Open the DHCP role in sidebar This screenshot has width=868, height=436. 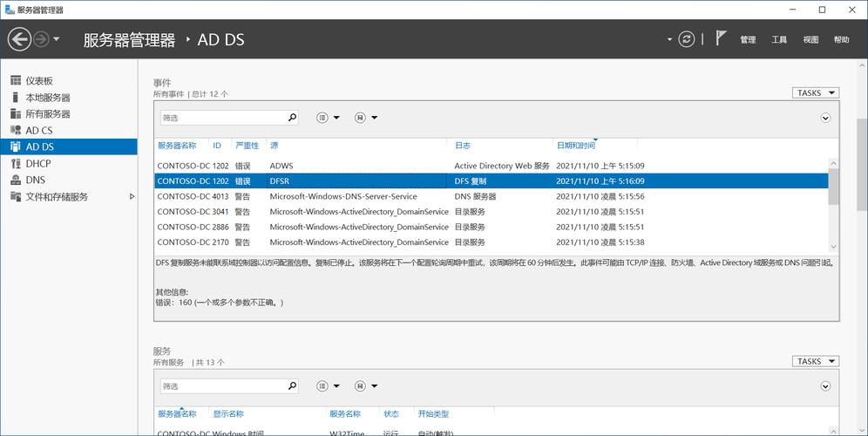point(37,164)
